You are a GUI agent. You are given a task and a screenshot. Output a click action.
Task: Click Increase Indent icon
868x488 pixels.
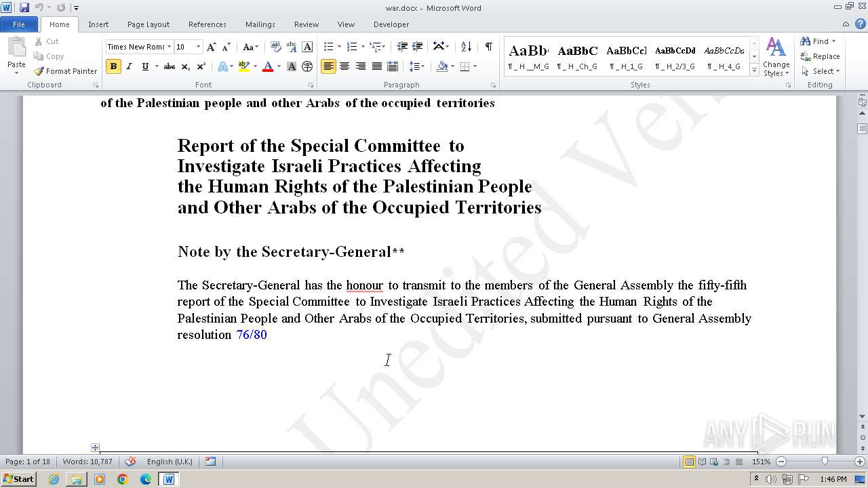pos(418,47)
